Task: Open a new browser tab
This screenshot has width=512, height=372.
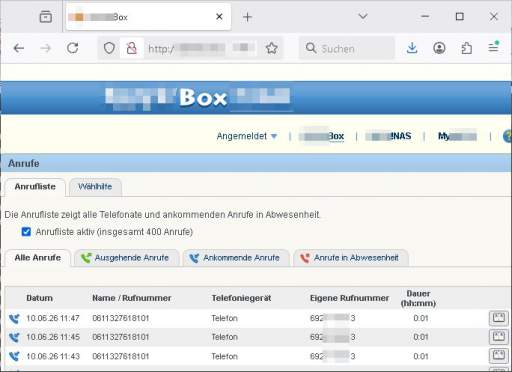Action: [247, 17]
